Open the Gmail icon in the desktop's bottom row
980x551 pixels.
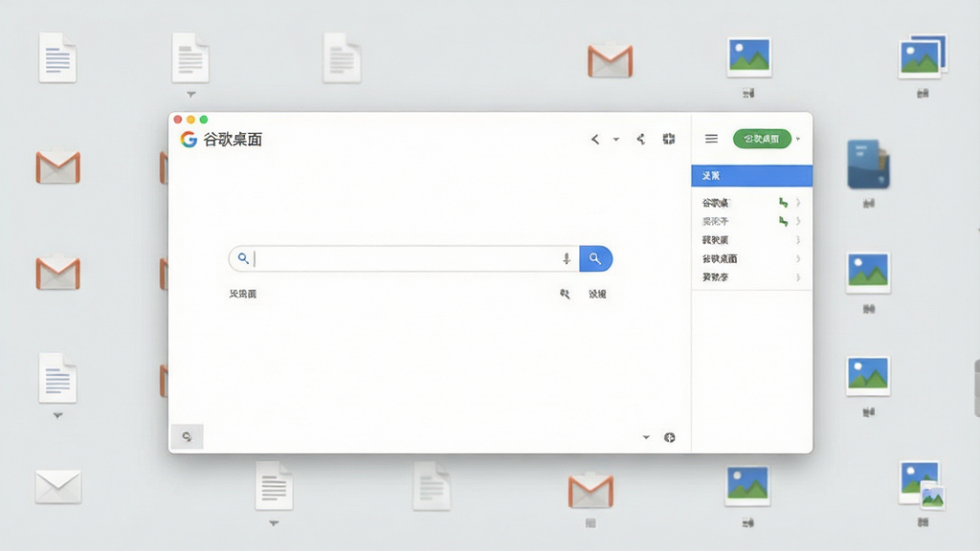tap(590, 491)
